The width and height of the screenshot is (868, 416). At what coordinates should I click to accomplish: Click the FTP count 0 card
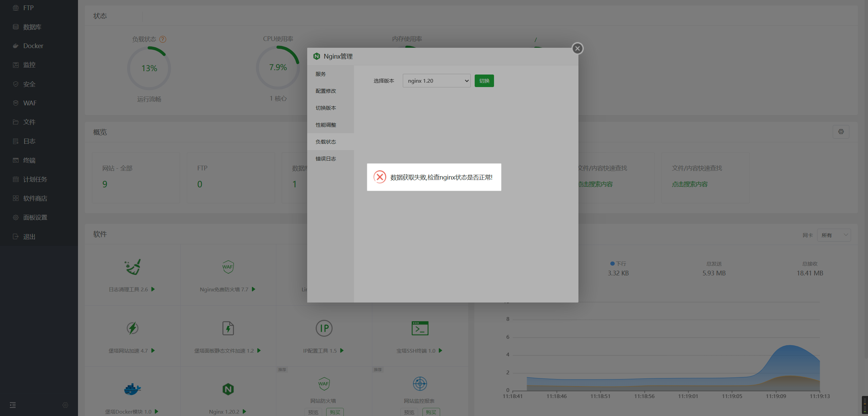[x=231, y=178]
